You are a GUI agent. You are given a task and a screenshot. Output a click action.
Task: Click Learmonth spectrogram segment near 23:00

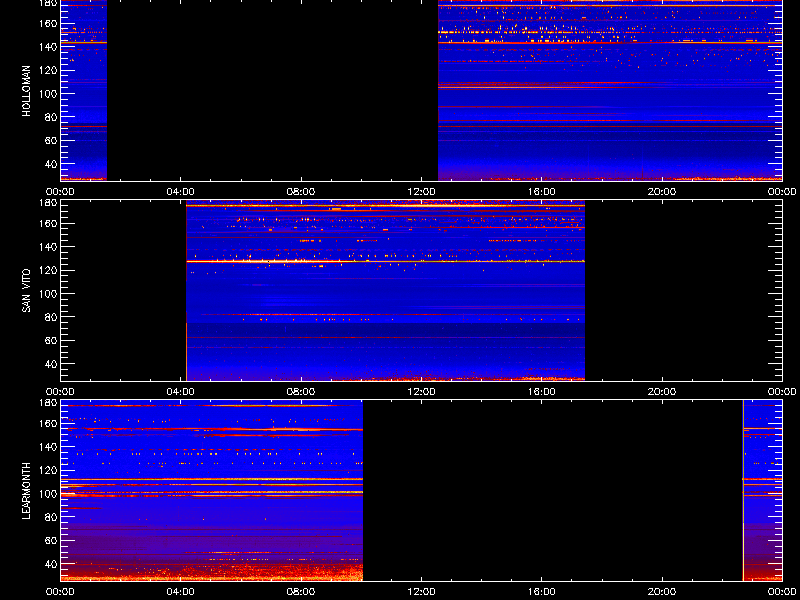762,491
